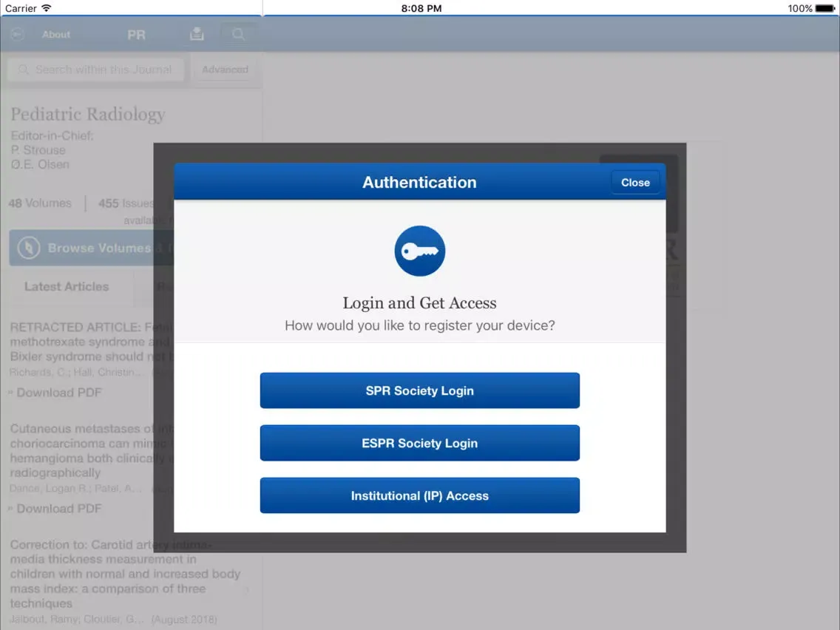
Task: Switch to Latest Articles tab
Action: [67, 287]
